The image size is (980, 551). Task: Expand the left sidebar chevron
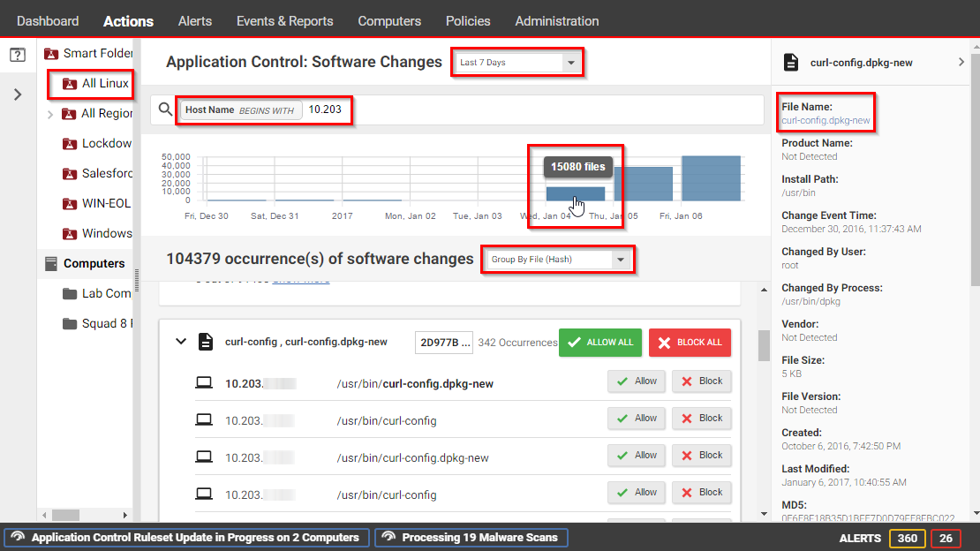coord(17,94)
